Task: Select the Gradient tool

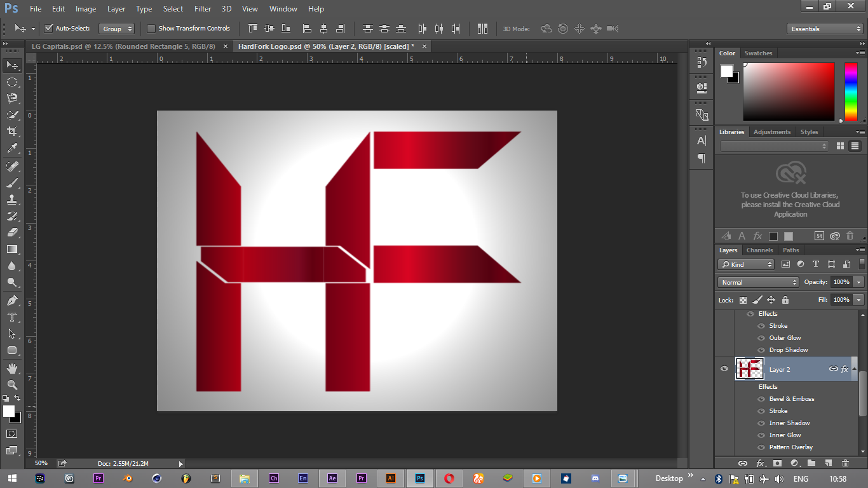Action: tap(12, 249)
